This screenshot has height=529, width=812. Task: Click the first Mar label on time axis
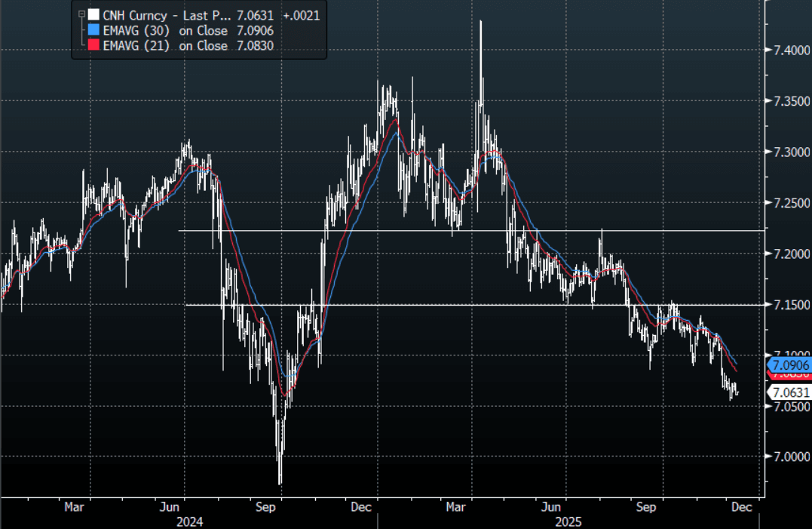[x=73, y=507]
